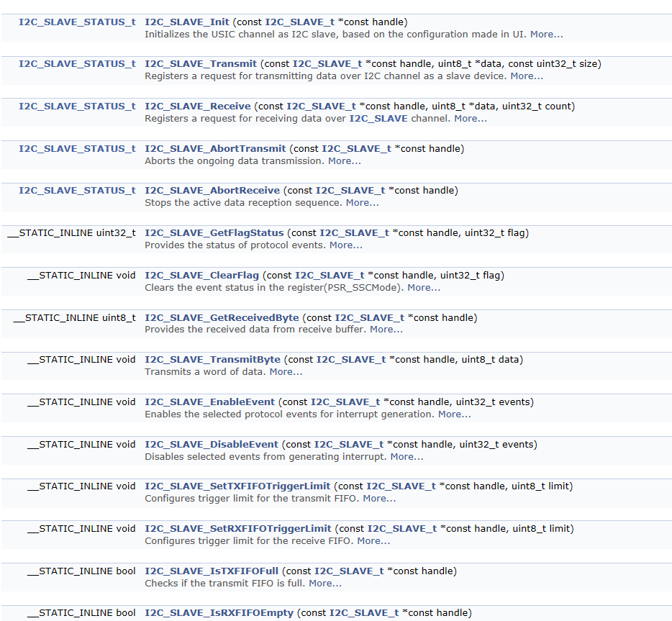Select the I2C_SLAVE_GetReceivedByte function link
The height and width of the screenshot is (621, 672).
click(x=222, y=318)
